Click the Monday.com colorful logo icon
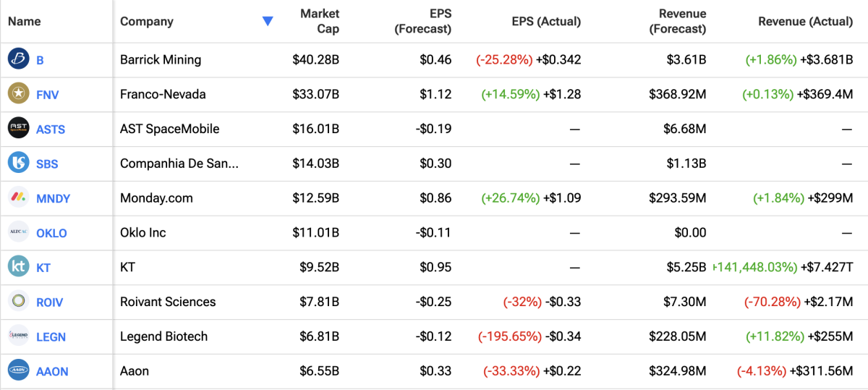The height and width of the screenshot is (390, 868). (x=18, y=198)
